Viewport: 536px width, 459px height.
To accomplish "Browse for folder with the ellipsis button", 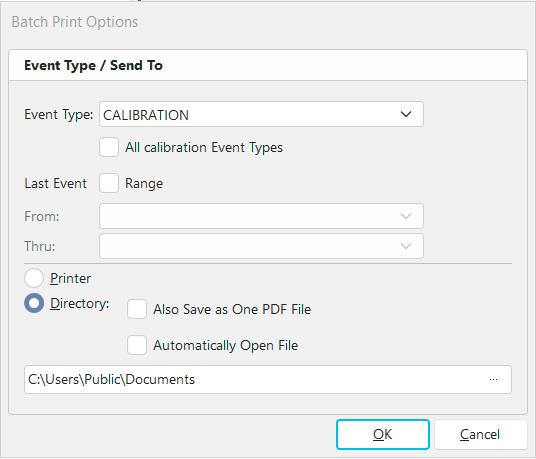I will (x=493, y=379).
